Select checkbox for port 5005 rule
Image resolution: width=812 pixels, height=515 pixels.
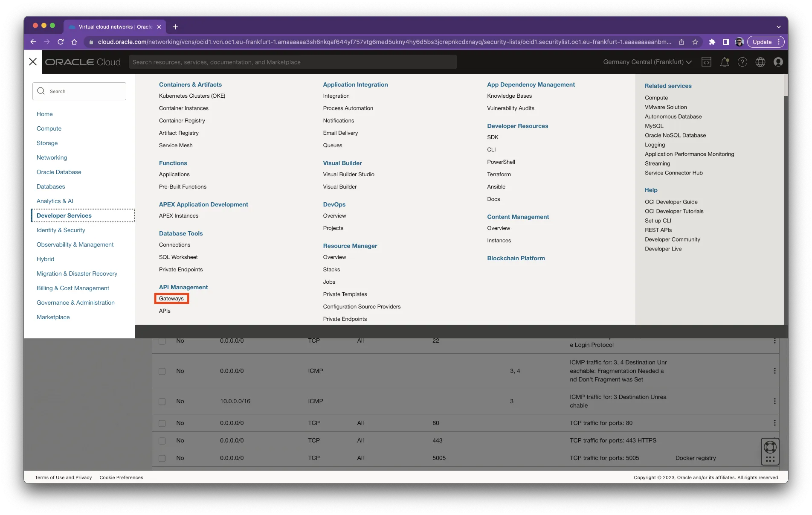162,458
